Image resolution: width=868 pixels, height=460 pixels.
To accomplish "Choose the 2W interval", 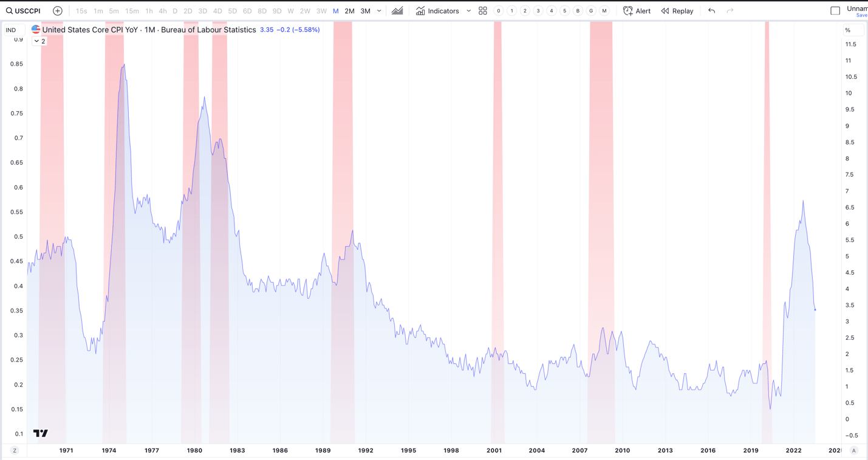I will tap(305, 11).
